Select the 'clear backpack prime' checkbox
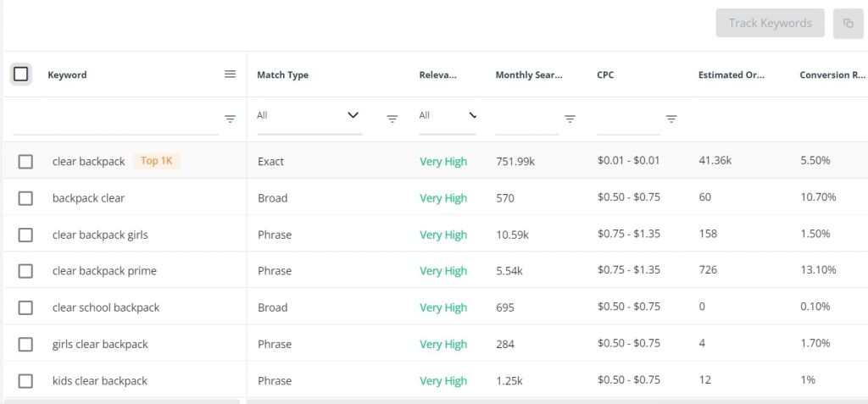The height and width of the screenshot is (404, 868). [25, 271]
